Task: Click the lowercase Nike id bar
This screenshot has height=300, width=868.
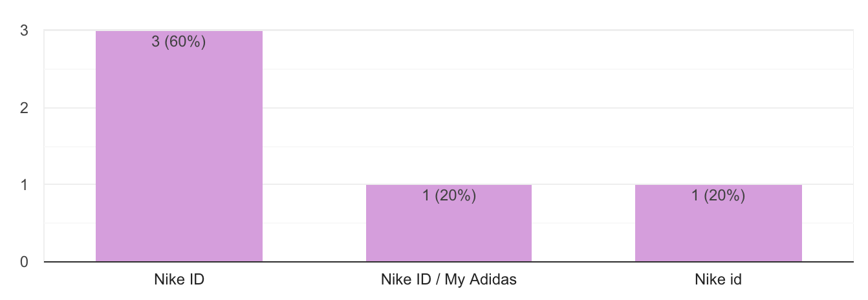Action: pyautogui.click(x=719, y=223)
